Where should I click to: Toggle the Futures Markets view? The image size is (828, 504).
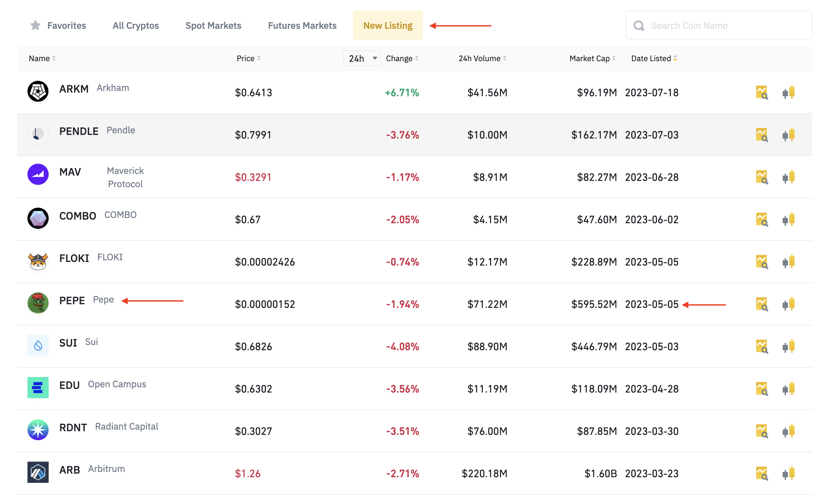tap(302, 25)
